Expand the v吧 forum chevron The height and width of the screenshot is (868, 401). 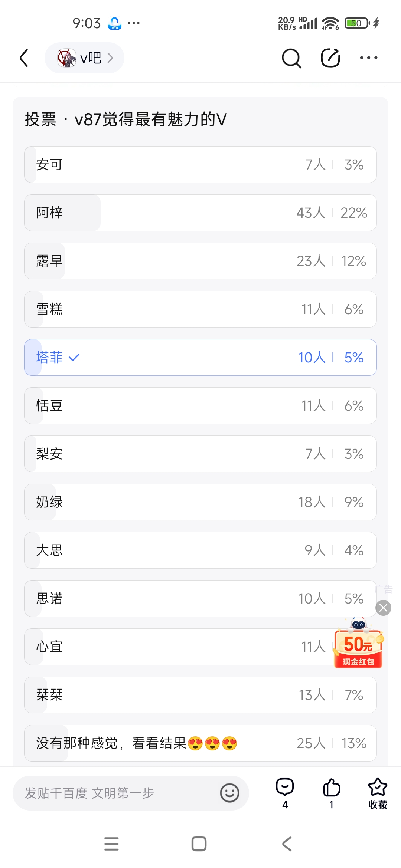click(x=110, y=58)
